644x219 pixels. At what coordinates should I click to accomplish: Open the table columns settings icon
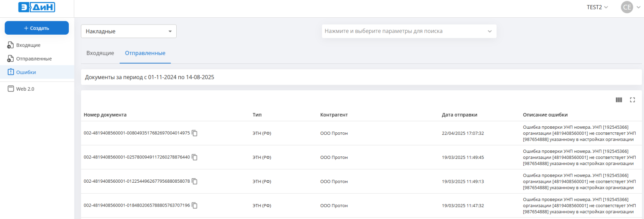tap(619, 100)
